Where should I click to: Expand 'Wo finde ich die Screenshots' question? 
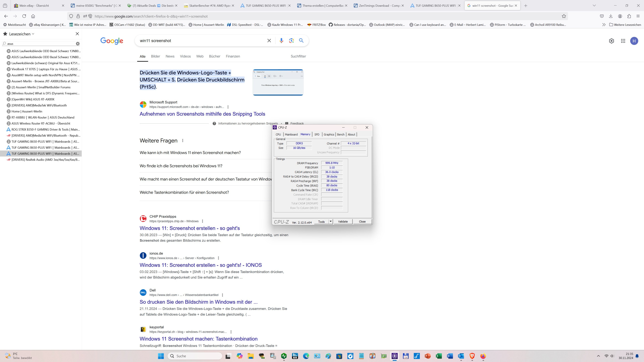pos(181,166)
